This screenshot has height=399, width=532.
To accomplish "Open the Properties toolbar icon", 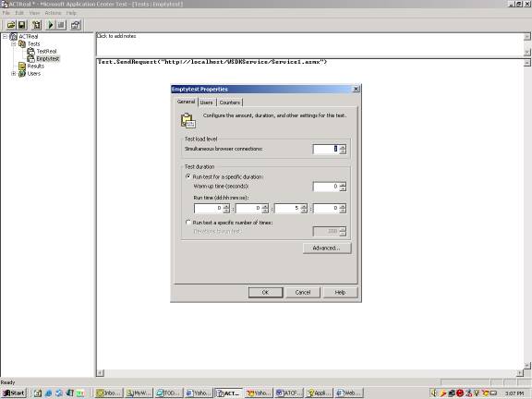I will [x=76, y=25].
